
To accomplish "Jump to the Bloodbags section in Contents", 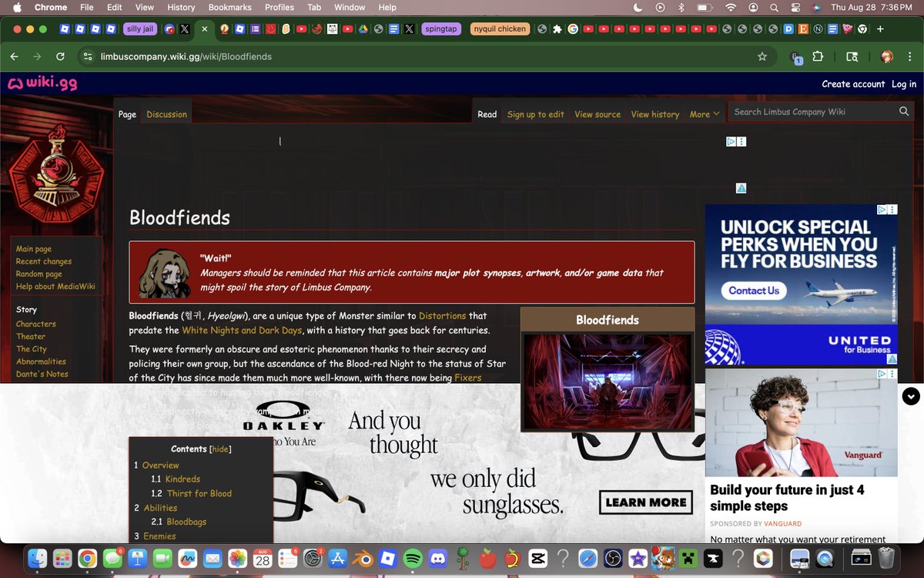I will (186, 522).
